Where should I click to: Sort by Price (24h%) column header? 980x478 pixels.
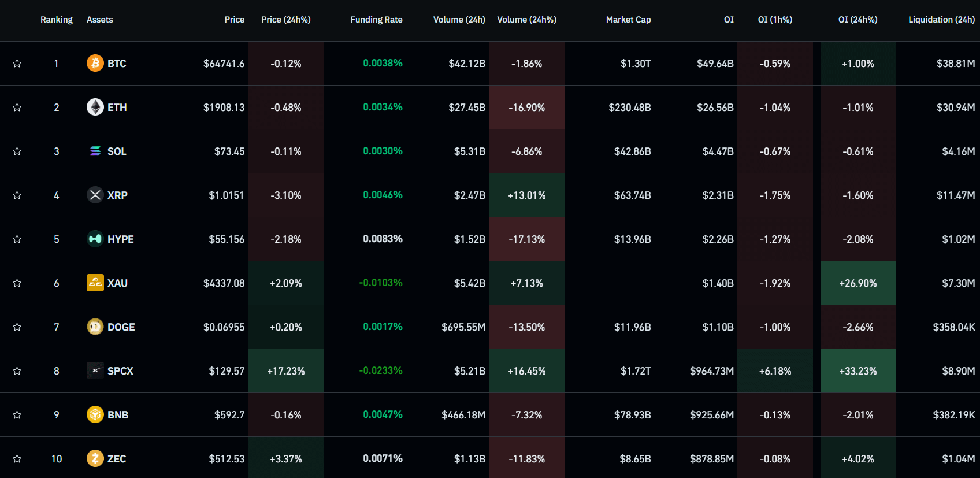286,20
